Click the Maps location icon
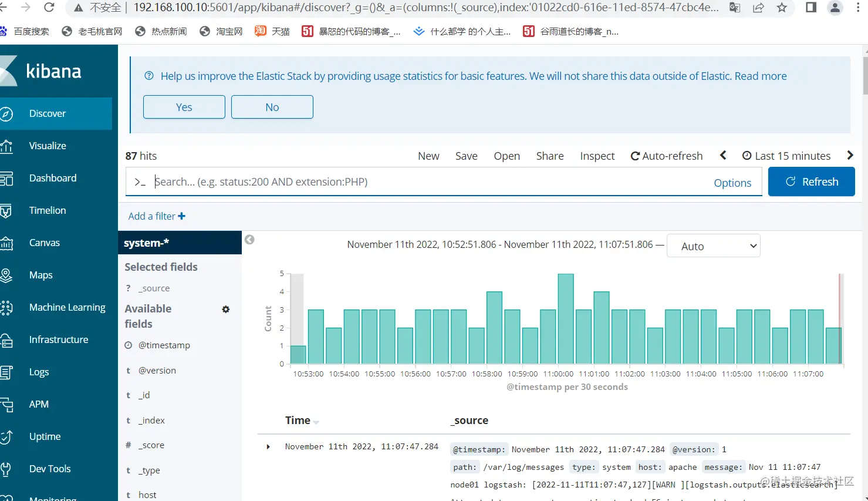The image size is (868, 501). tap(6, 275)
